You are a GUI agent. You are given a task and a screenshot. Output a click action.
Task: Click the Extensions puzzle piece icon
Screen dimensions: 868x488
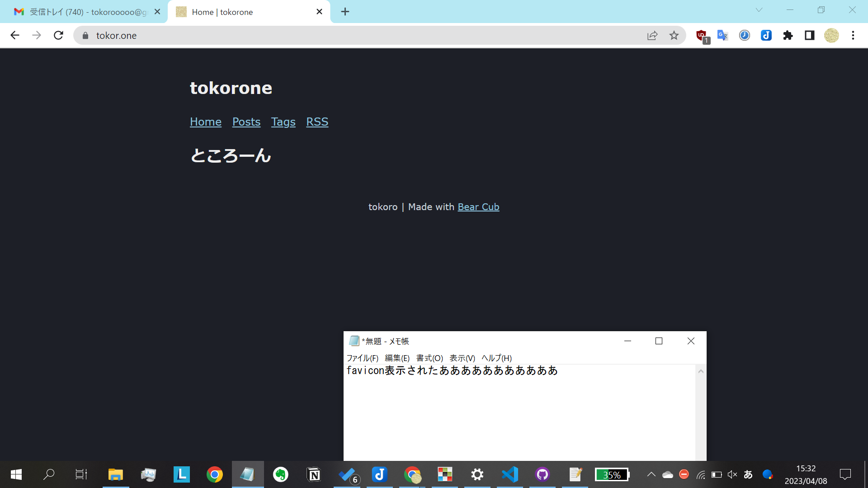coord(788,35)
